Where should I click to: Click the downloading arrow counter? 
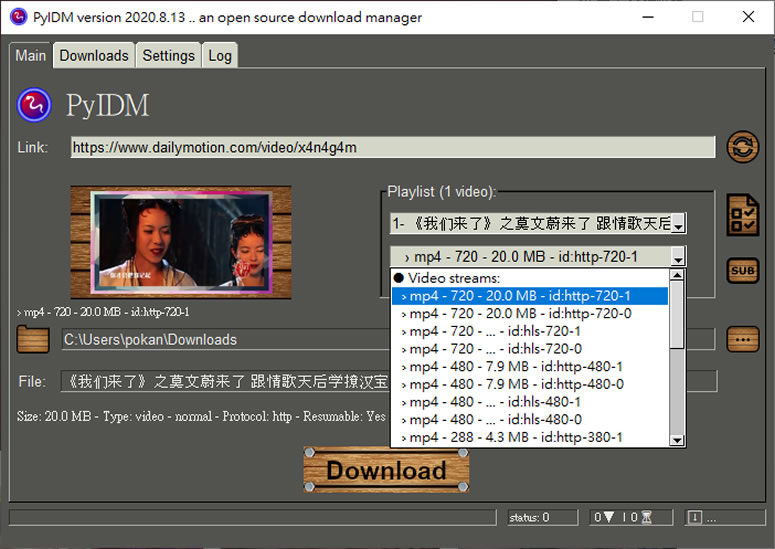[x=604, y=517]
